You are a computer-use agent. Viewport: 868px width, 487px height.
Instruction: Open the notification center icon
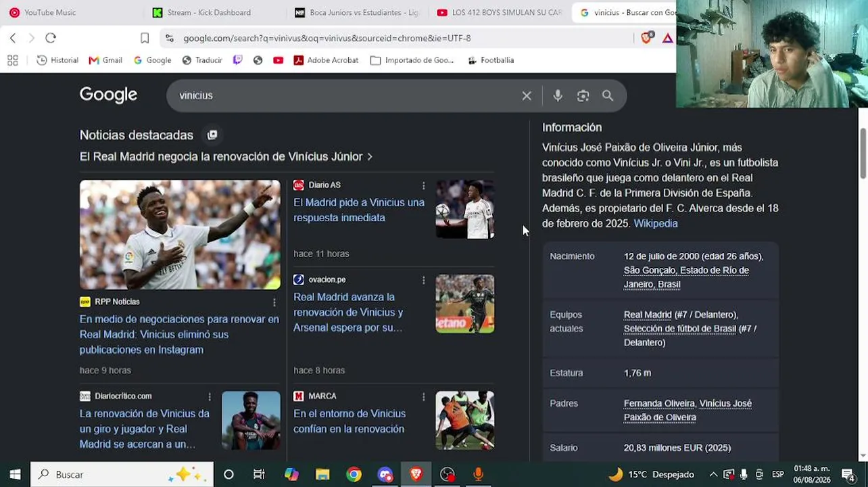tap(848, 474)
